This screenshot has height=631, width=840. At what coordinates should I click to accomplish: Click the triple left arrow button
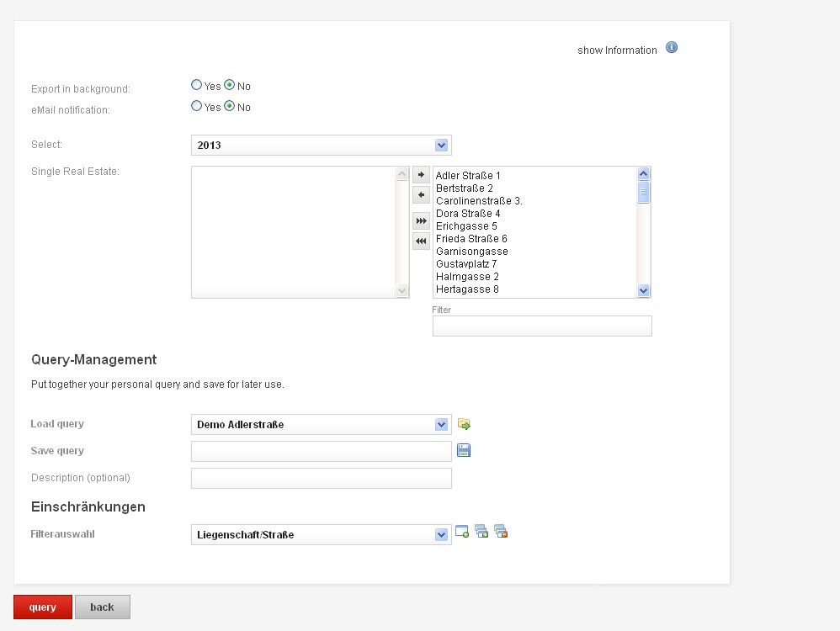point(421,241)
